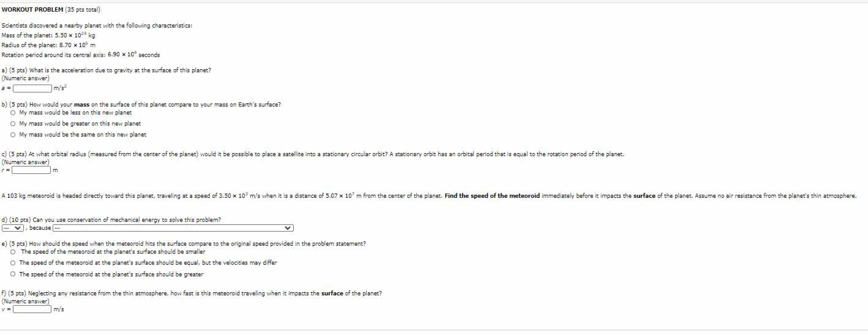Choose "equal, but the velocities may differ"
868x335 pixels.
pos(13,263)
